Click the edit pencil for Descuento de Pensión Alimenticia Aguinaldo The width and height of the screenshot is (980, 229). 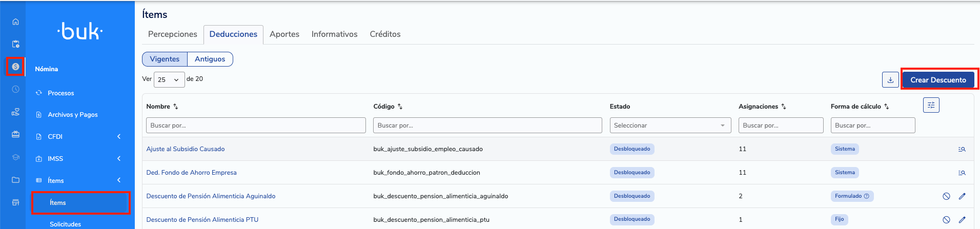pyautogui.click(x=962, y=196)
